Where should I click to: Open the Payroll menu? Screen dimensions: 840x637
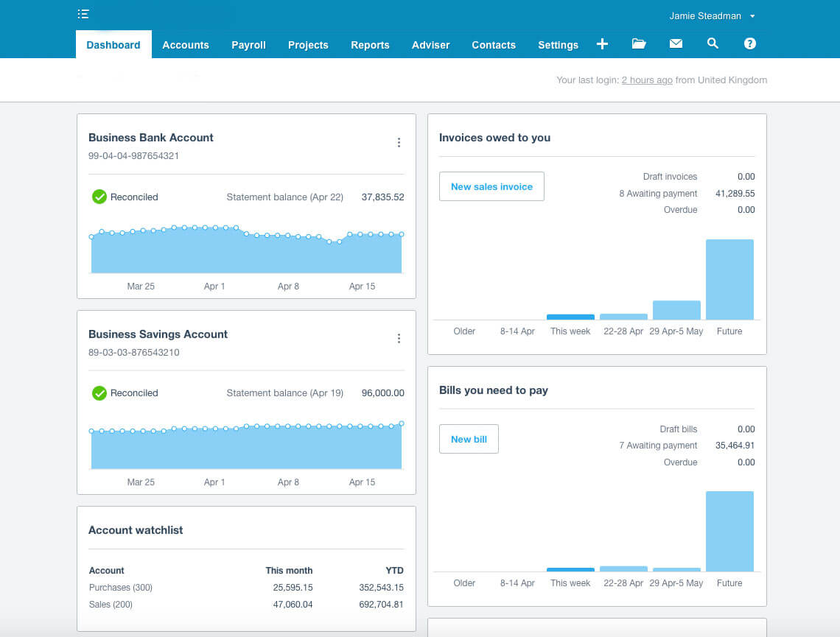[248, 45]
